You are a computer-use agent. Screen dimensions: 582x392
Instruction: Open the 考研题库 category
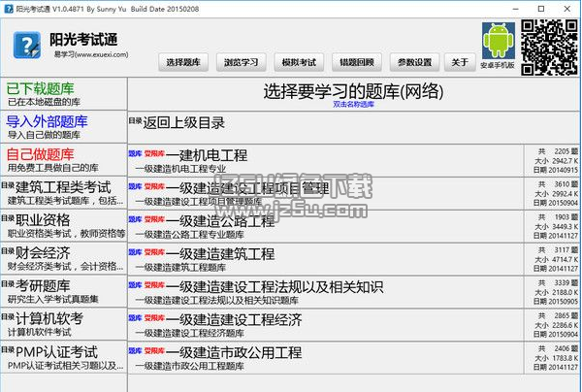point(64,291)
